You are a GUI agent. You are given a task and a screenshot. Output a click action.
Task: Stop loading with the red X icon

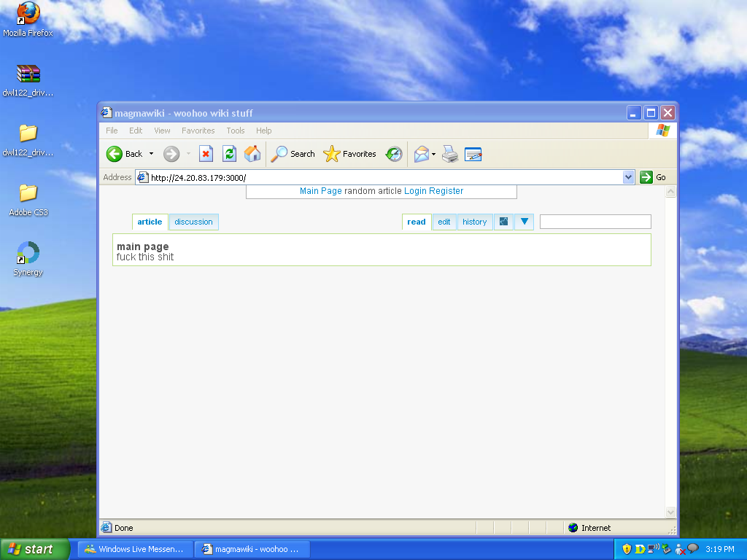tap(206, 154)
